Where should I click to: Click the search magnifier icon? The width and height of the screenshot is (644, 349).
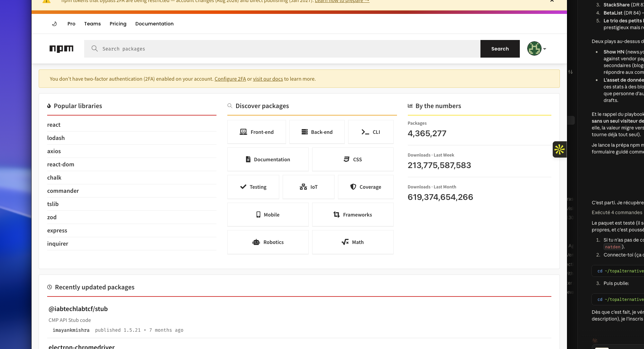tap(95, 48)
